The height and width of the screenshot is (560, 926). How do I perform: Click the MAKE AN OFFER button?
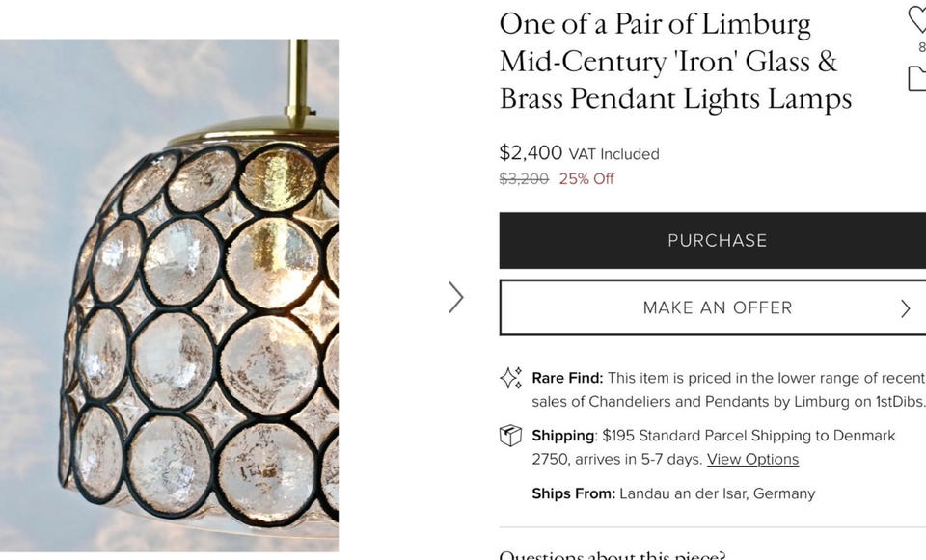717,308
